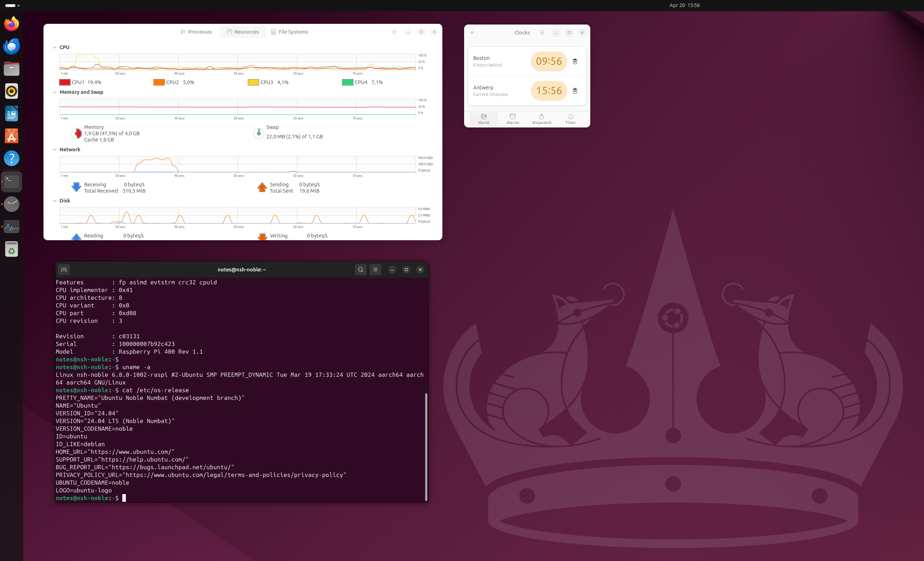Change the CPU1 red color swatch

[x=65, y=82]
